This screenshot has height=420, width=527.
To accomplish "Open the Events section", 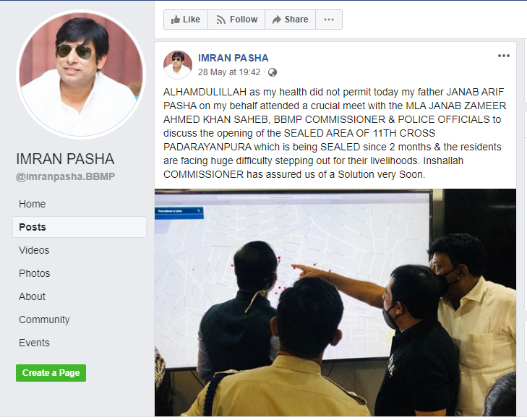I will pos(34,343).
